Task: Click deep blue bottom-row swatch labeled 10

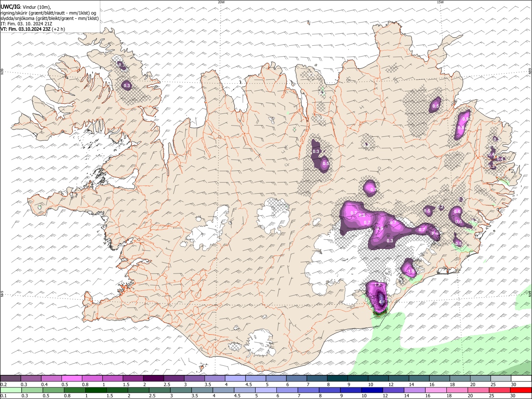Action: click(372, 390)
